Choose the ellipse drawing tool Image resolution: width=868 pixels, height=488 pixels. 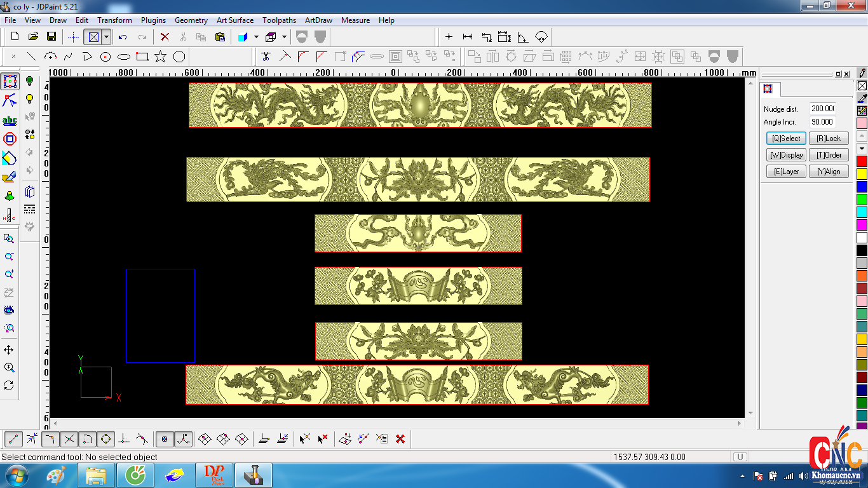(x=124, y=57)
